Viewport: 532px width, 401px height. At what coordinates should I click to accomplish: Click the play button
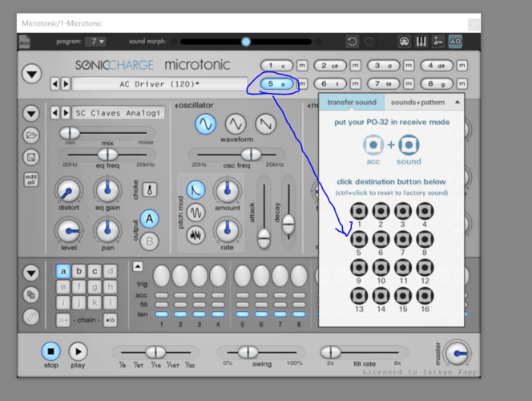point(78,351)
